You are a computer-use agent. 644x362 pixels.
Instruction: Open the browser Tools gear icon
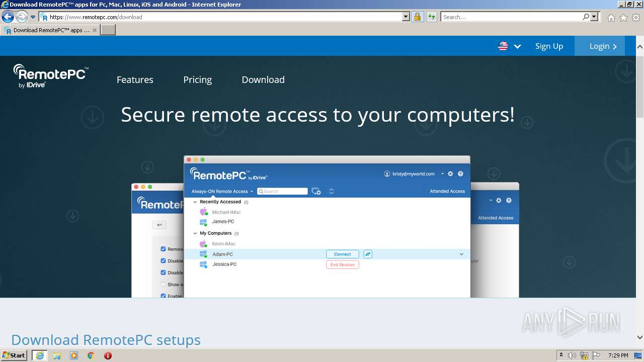point(636,18)
